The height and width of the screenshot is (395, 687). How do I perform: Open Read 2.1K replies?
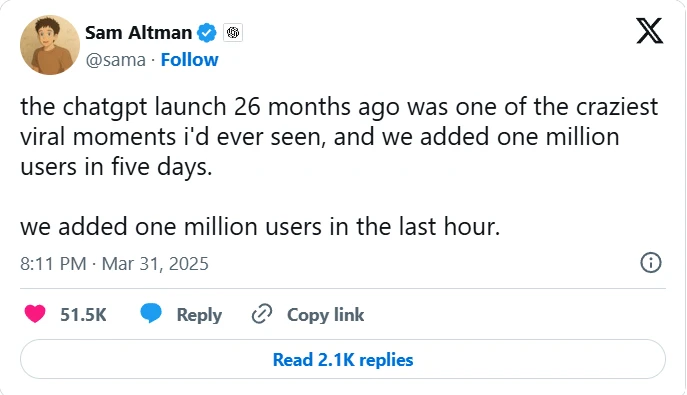click(x=343, y=359)
